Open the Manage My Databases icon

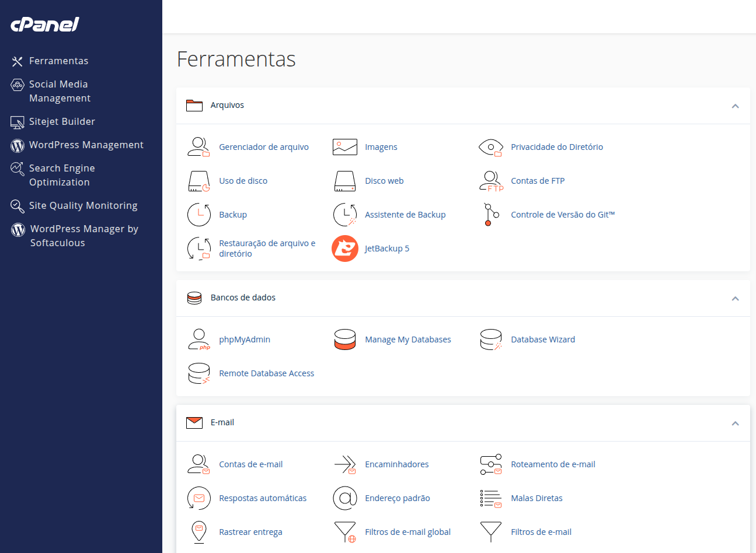[x=344, y=339]
